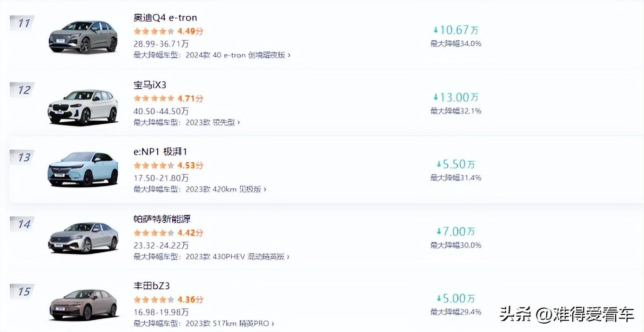Click the silver Passat car thumbnail
Viewport: 644px width, 332px height.
pos(83,238)
